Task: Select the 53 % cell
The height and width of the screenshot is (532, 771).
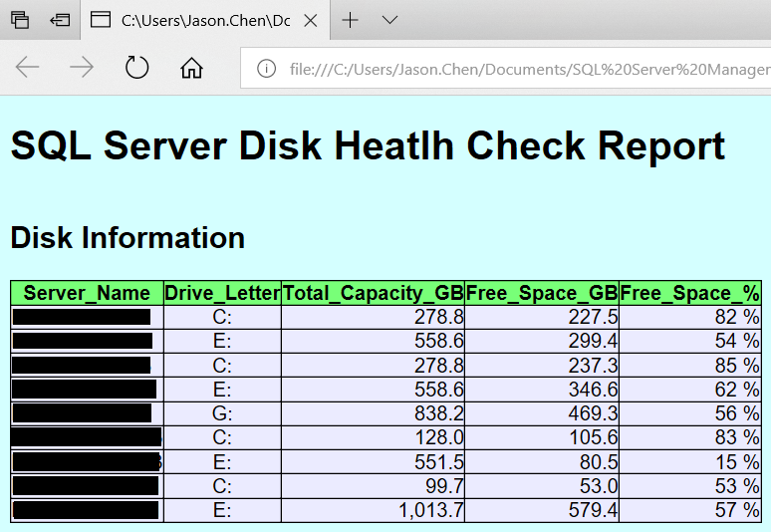Action: (x=690, y=486)
